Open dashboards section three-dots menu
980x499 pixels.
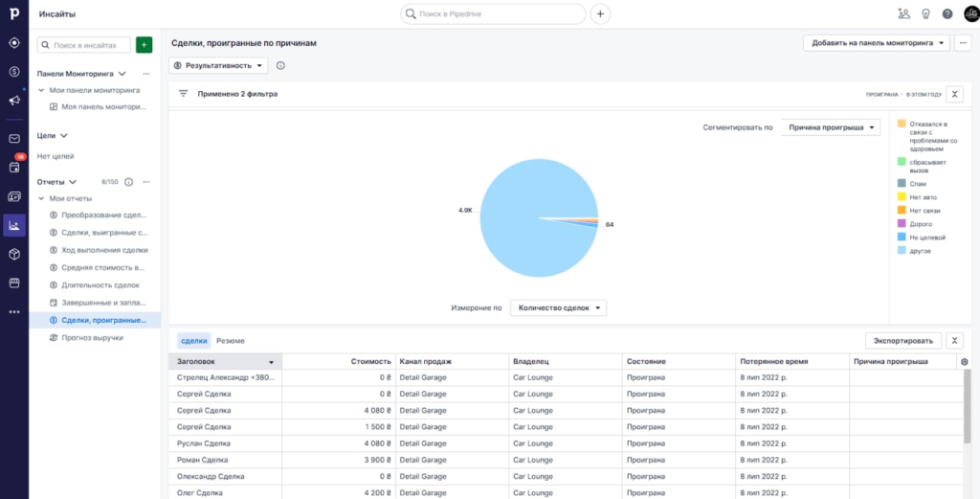click(x=146, y=74)
